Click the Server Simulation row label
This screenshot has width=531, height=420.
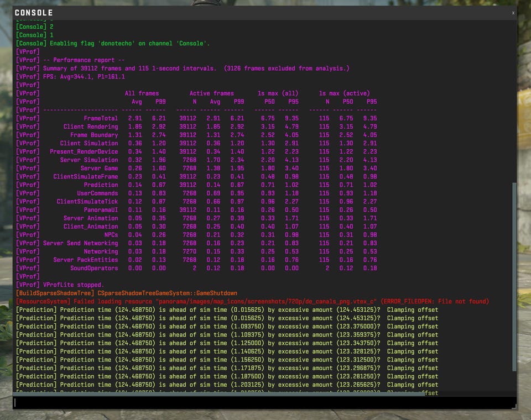(89, 160)
